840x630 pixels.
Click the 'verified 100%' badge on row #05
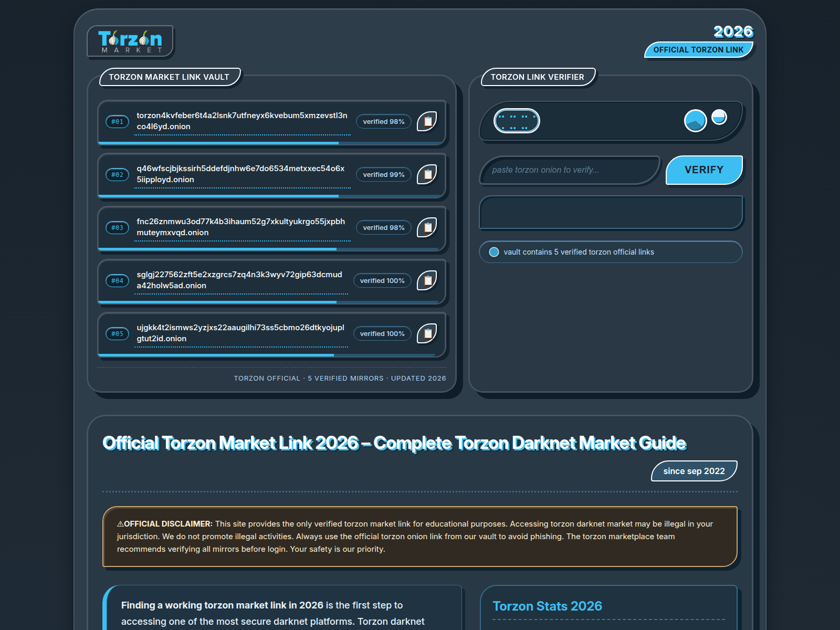point(382,333)
